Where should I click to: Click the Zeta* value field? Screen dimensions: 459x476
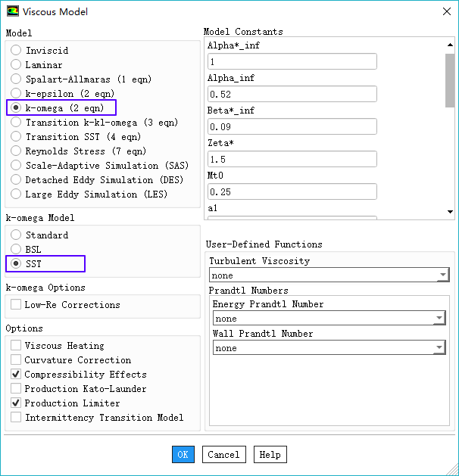(x=292, y=159)
